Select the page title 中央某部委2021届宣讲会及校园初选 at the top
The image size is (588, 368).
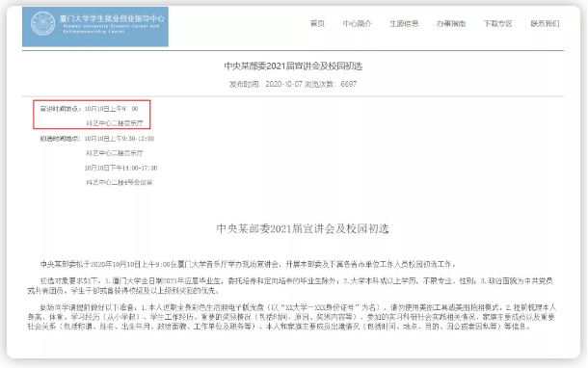[x=293, y=66]
